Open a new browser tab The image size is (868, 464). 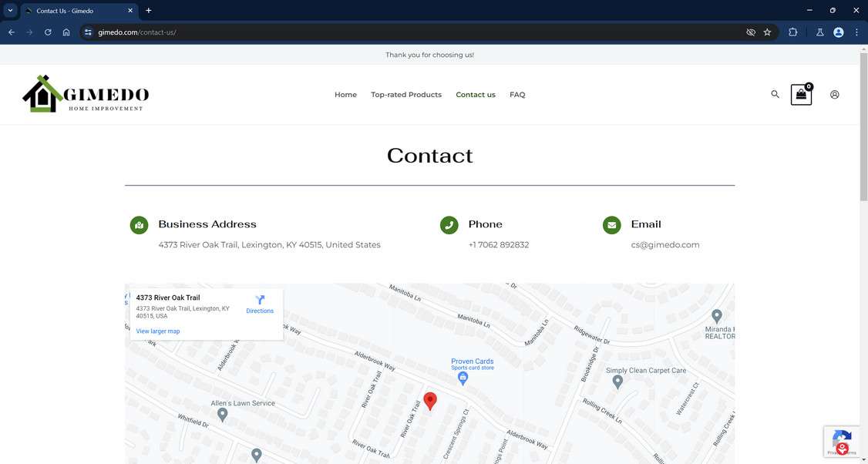click(x=148, y=11)
